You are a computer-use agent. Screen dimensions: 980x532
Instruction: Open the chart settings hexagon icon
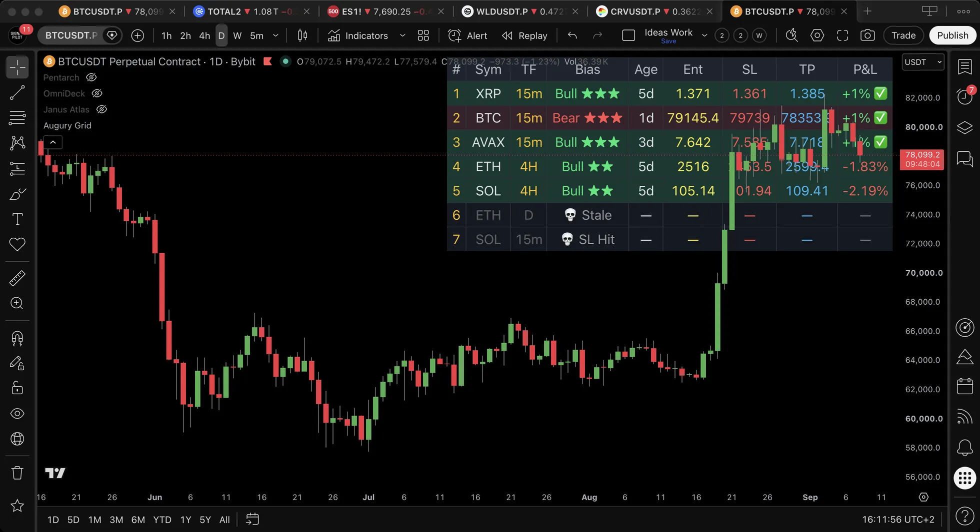pos(817,35)
